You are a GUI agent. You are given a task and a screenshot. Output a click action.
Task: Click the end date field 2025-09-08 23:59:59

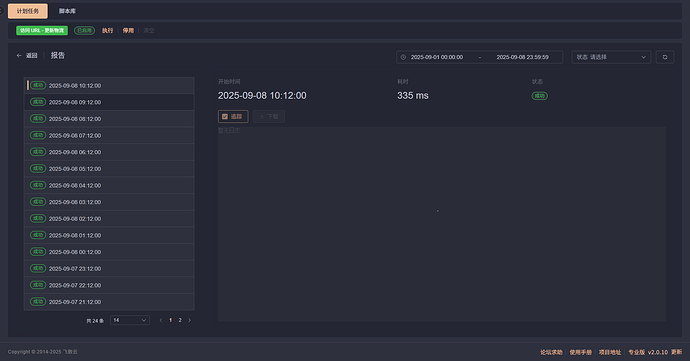click(522, 57)
